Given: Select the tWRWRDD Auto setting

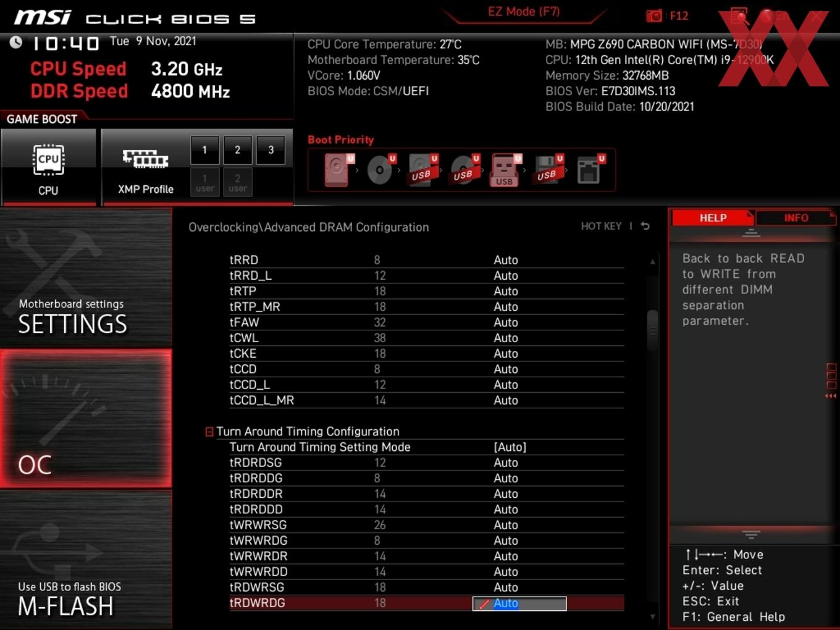Looking at the screenshot, I should click(x=506, y=572).
